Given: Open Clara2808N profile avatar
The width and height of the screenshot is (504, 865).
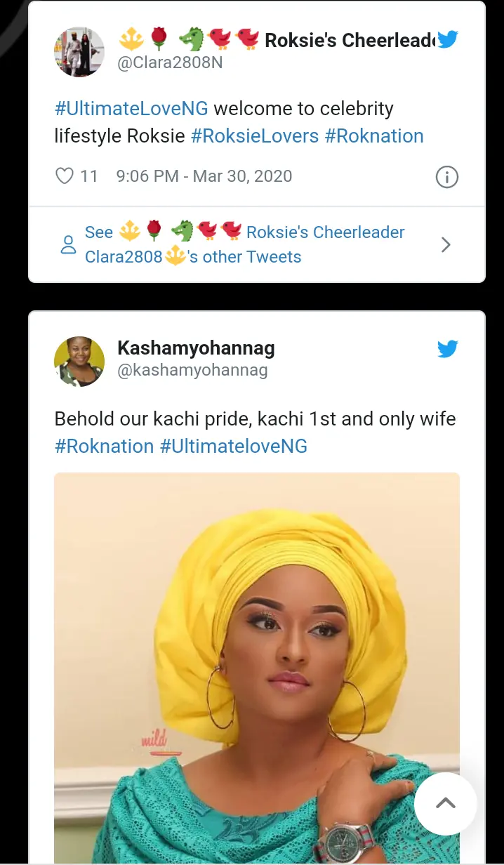Looking at the screenshot, I should pyautogui.click(x=79, y=52).
